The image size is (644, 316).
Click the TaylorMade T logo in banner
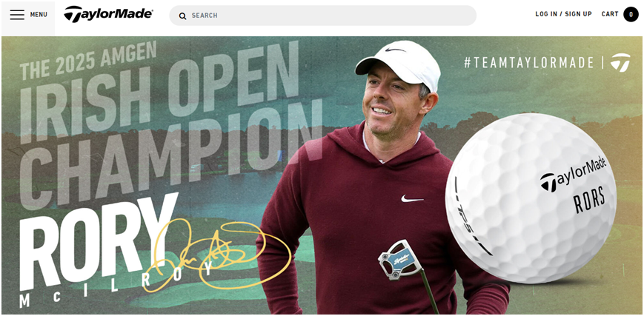point(620,62)
